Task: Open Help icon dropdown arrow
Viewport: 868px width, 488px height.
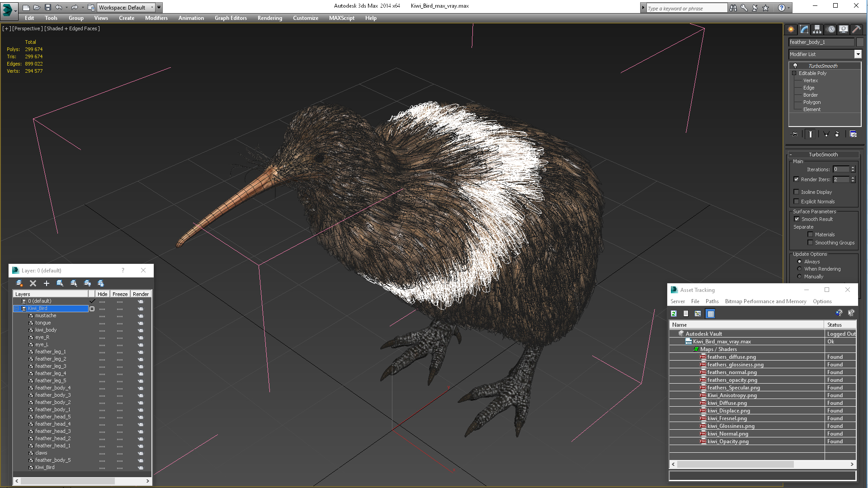Action: pyautogui.click(x=789, y=8)
